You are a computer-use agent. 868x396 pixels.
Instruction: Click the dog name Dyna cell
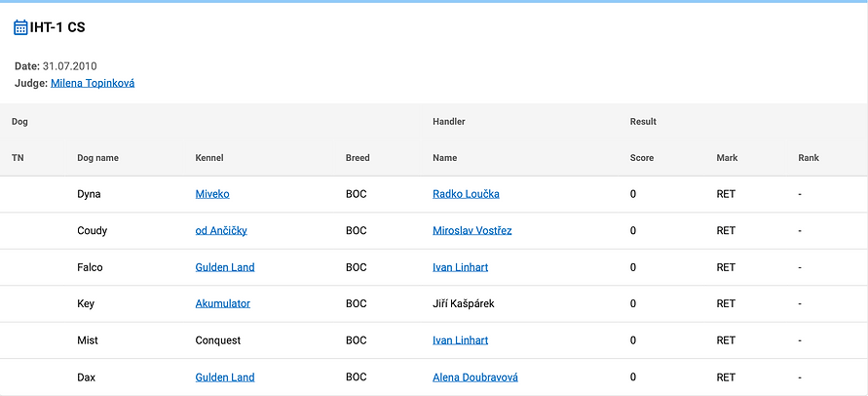click(x=89, y=194)
